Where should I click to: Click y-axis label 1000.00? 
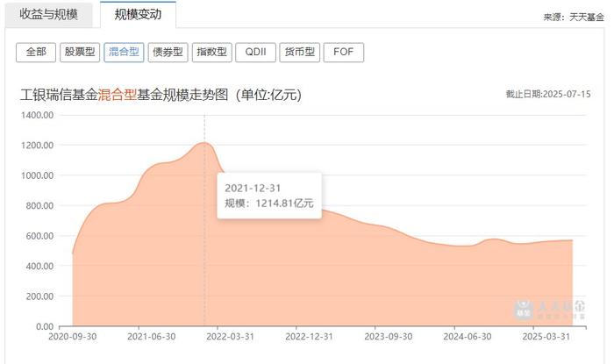pos(38,175)
